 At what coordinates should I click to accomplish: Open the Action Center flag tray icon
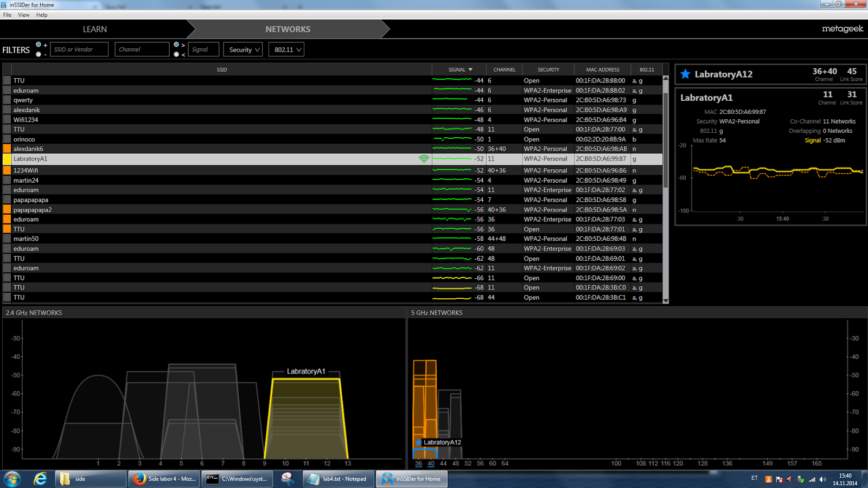779,479
